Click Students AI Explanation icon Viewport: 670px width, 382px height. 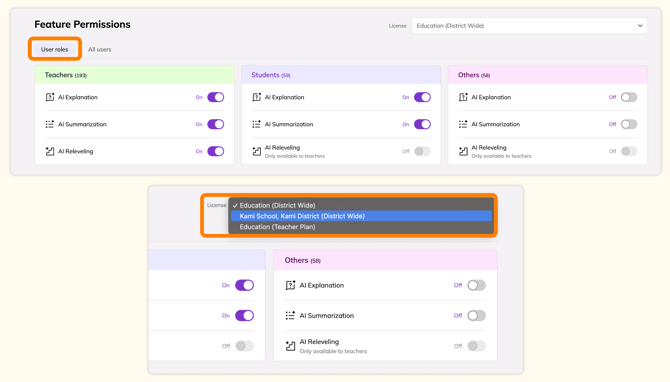pos(256,97)
